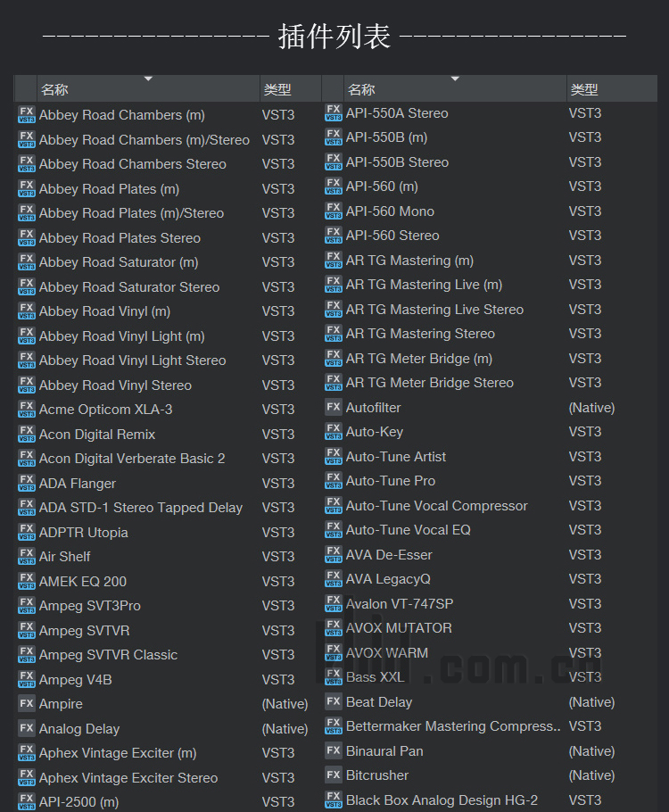Click the FX icon next to Binaural Pan
The image size is (669, 812).
(333, 750)
